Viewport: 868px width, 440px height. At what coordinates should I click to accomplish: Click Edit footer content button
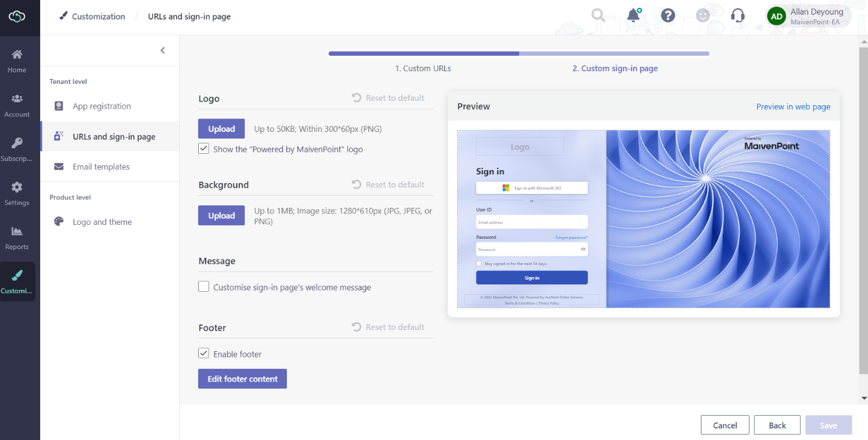(x=243, y=379)
